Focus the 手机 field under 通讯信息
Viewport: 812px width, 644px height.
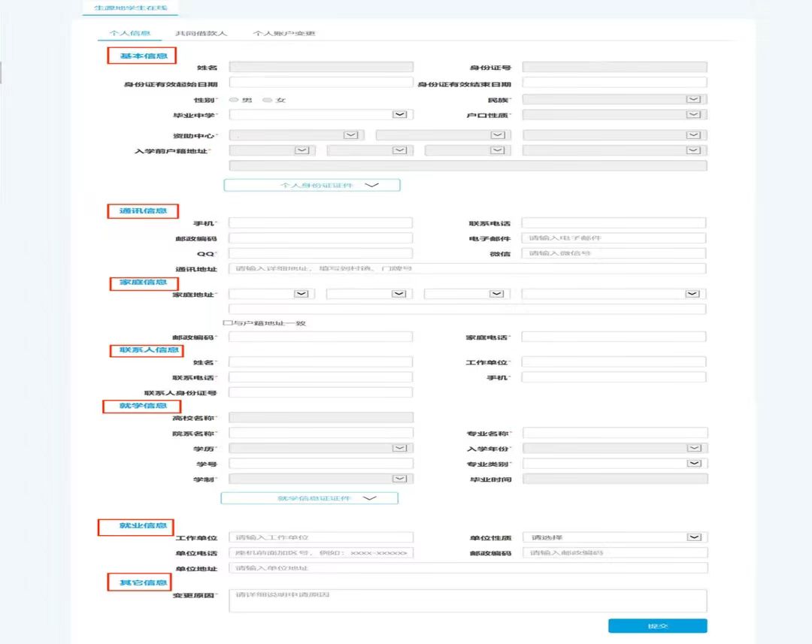(321, 223)
